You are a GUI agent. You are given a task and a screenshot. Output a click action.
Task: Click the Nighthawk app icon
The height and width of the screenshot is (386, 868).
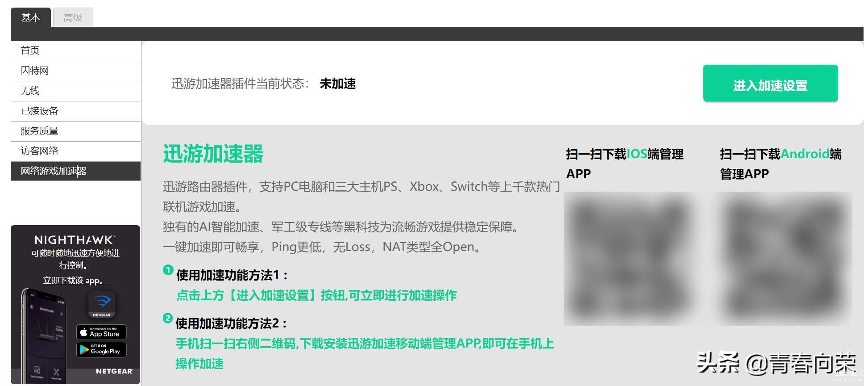tap(102, 304)
